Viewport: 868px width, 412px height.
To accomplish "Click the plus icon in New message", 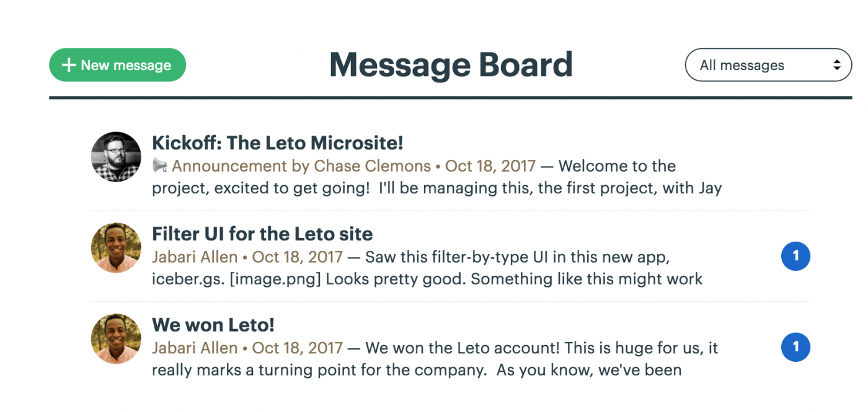I will [x=69, y=65].
